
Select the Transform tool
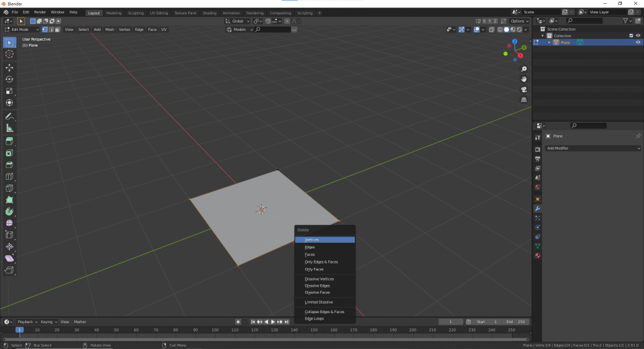pos(9,102)
